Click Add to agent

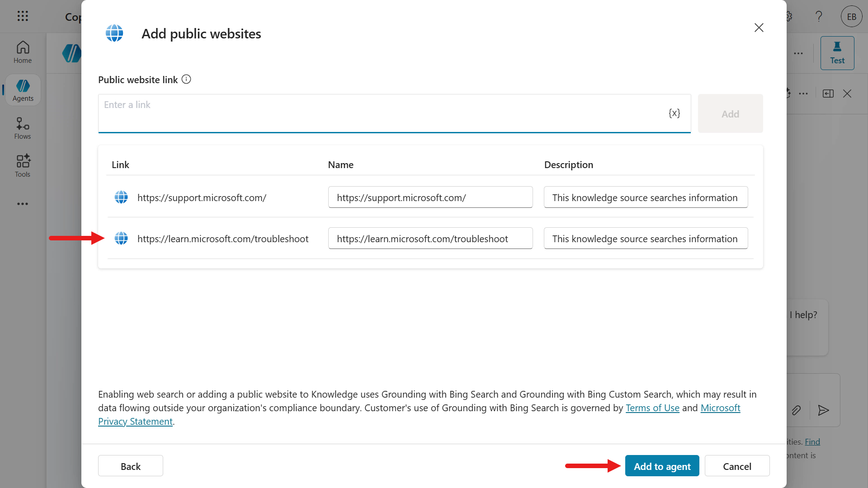[x=661, y=466]
